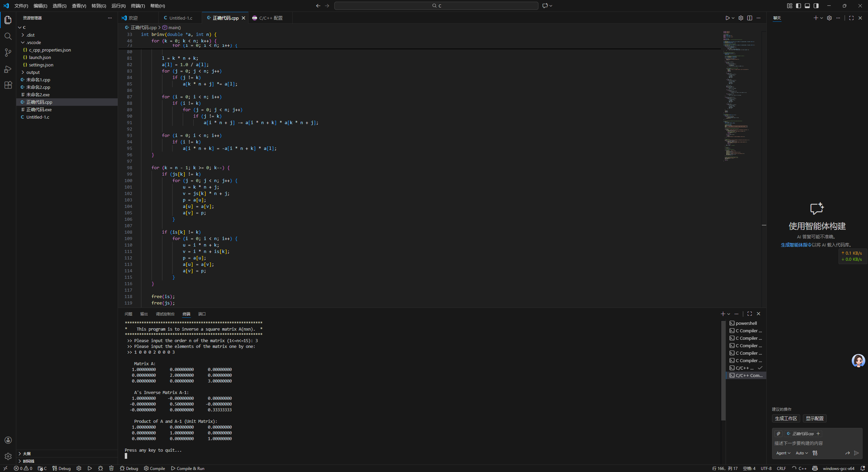Click the trash icon in status bar
Viewport: 868px width, 472px height.
tap(111, 468)
